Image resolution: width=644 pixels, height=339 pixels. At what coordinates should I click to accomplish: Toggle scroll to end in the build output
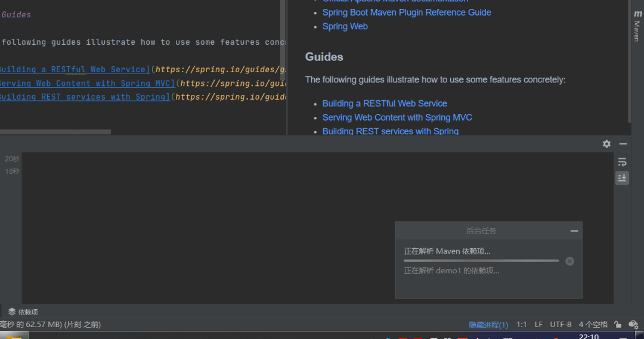[622, 178]
